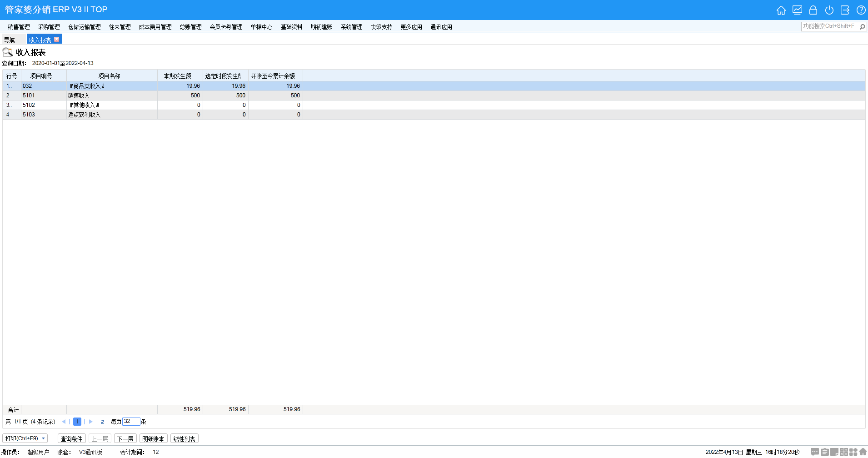Image resolution: width=868 pixels, height=458 pixels.
Task: Click the 超级用户 operator label
Action: pos(38,452)
